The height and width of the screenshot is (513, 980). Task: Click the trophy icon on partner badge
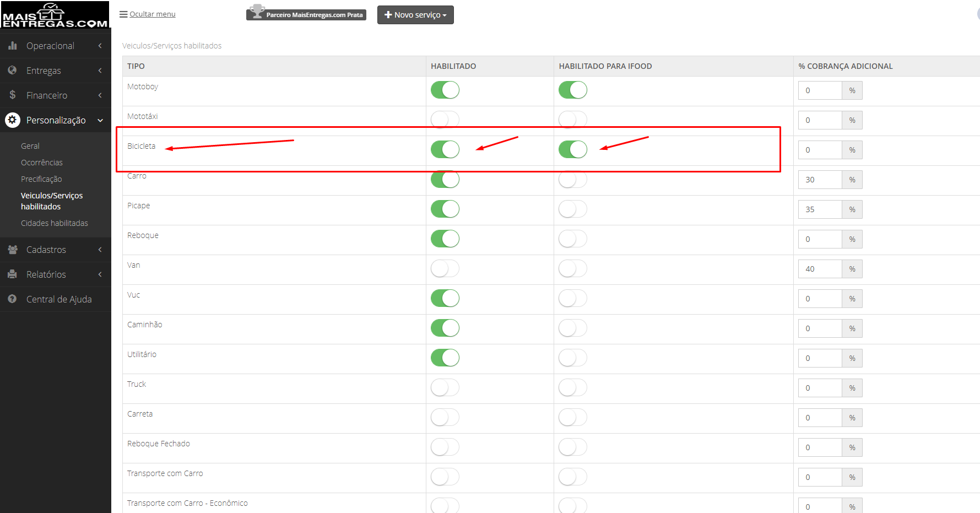[257, 12]
